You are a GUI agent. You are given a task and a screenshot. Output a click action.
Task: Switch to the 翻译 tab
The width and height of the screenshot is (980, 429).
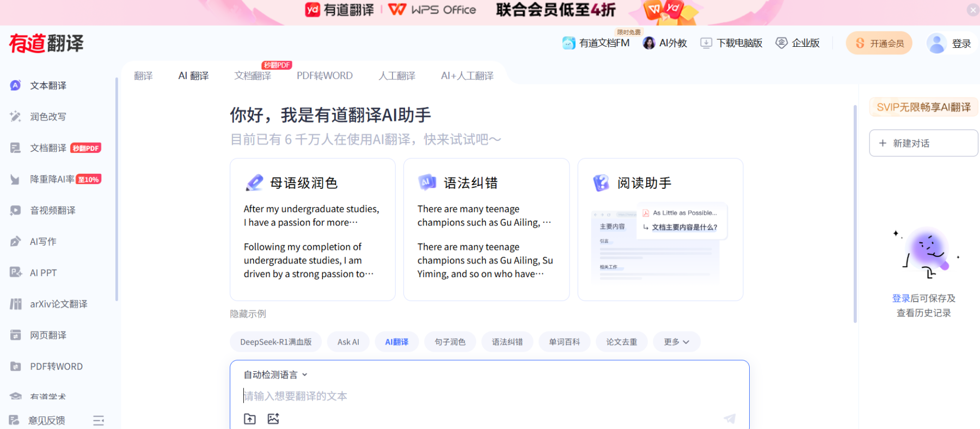[143, 76]
